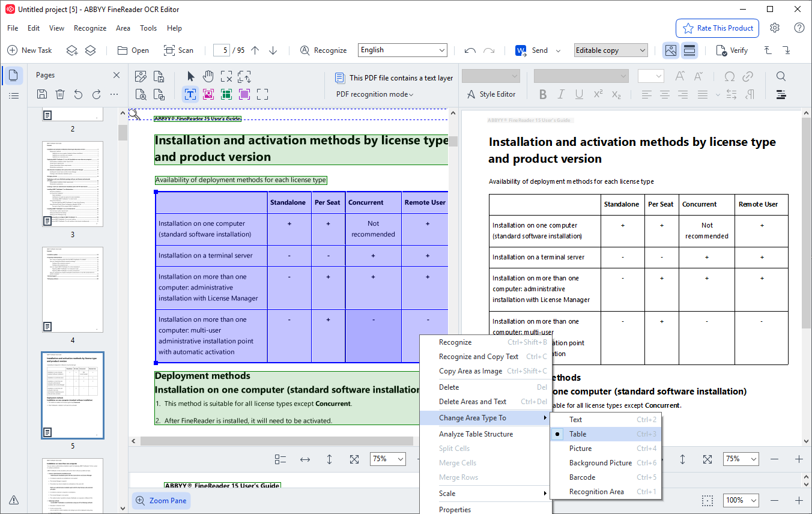Select the Draw Recognition Area tool
This screenshot has width=812, height=514.
point(262,94)
